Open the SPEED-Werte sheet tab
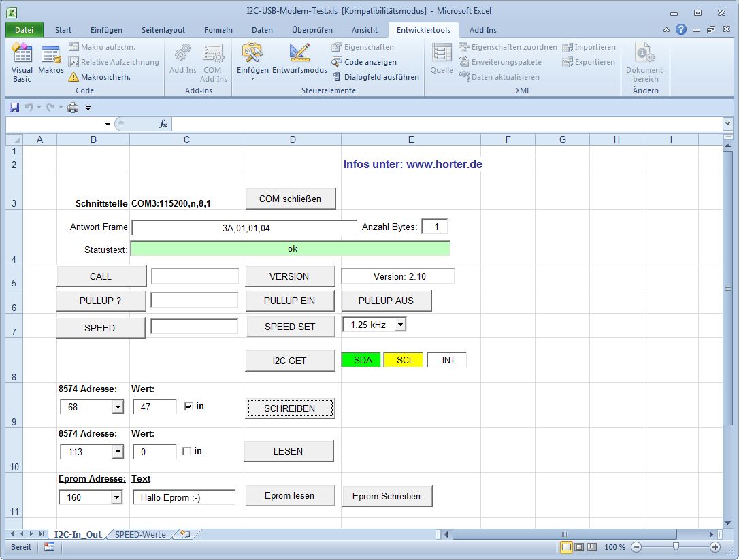Viewport: 739px width, 560px height. [140, 535]
